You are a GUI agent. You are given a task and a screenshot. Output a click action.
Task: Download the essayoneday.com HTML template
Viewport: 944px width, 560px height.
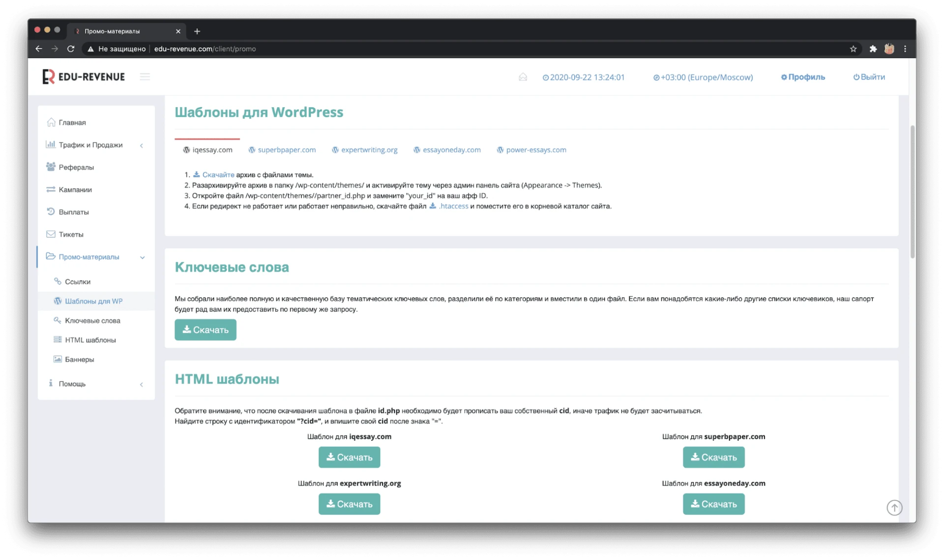point(713,504)
